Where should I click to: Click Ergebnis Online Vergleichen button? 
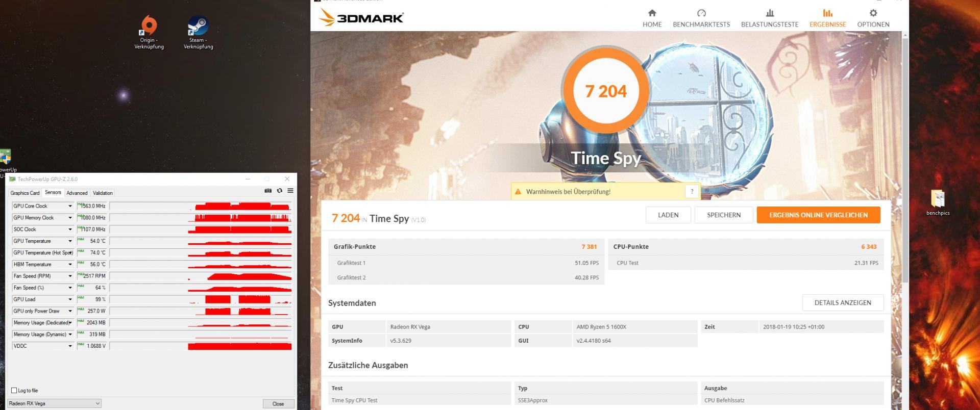(x=818, y=215)
